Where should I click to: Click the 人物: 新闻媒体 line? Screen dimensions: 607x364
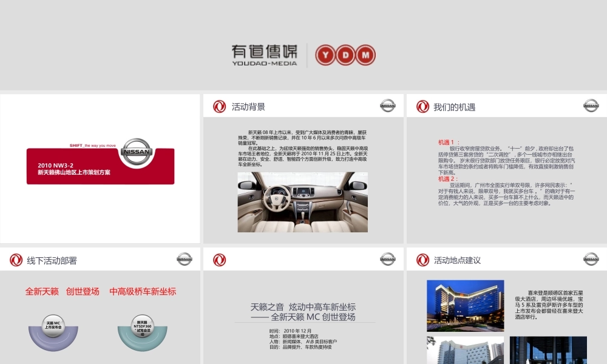[303, 342]
